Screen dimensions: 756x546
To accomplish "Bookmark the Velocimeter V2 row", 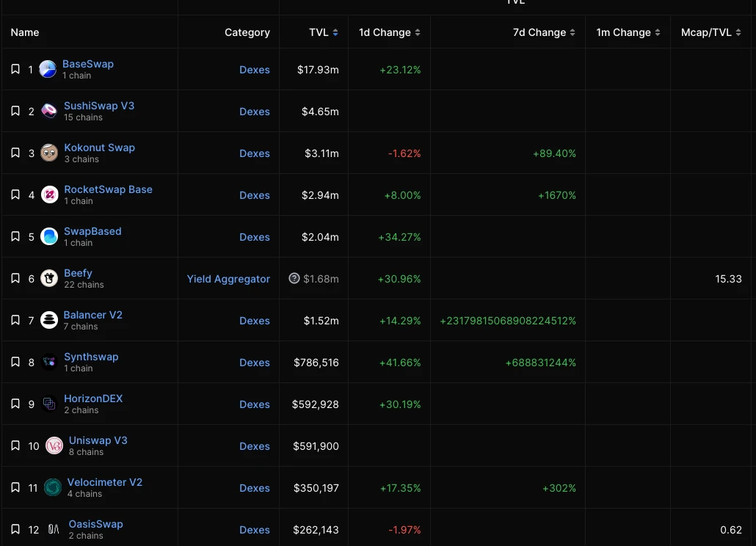I will tap(15, 488).
